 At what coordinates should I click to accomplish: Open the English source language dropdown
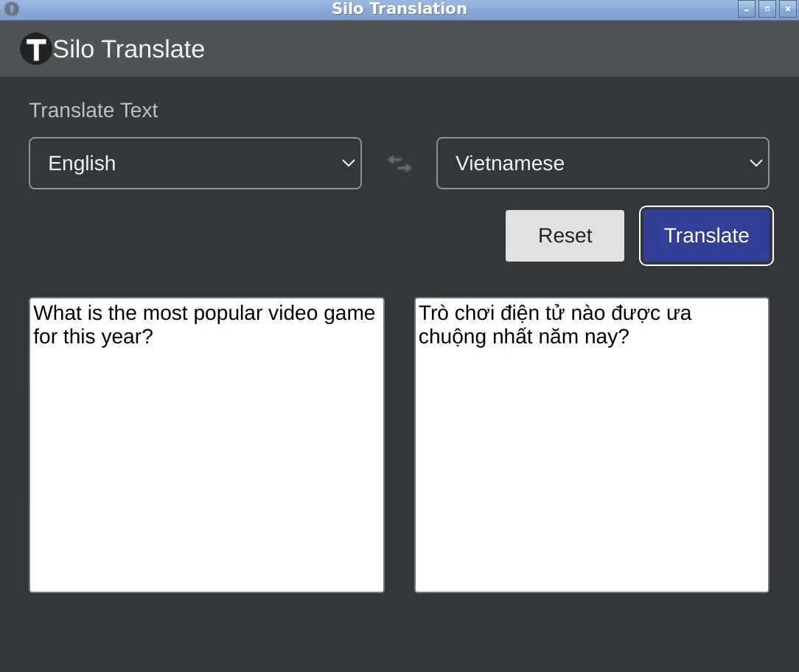click(195, 163)
